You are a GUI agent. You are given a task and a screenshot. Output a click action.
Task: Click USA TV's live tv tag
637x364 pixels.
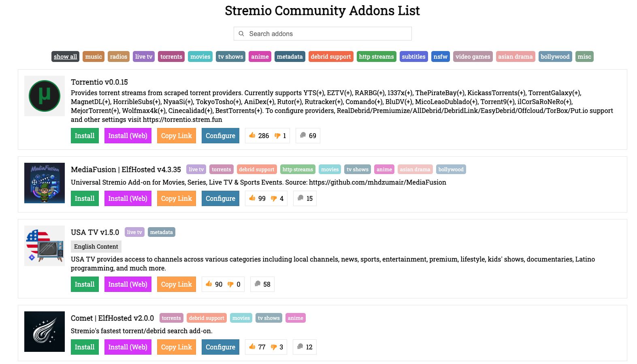(x=134, y=232)
